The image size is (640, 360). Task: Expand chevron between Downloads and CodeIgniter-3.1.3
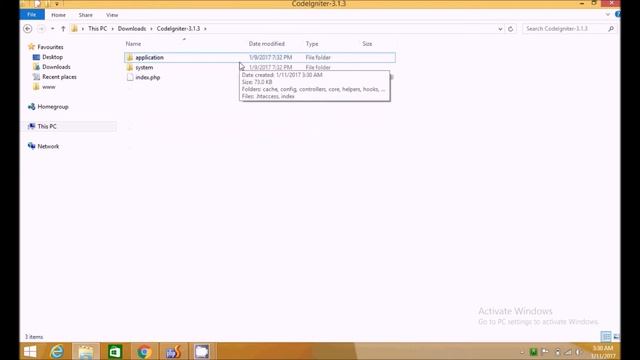click(x=151, y=29)
